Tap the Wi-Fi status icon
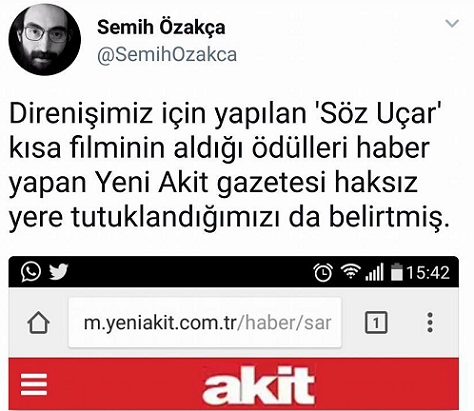The width and height of the screenshot is (474, 411). tap(350, 271)
